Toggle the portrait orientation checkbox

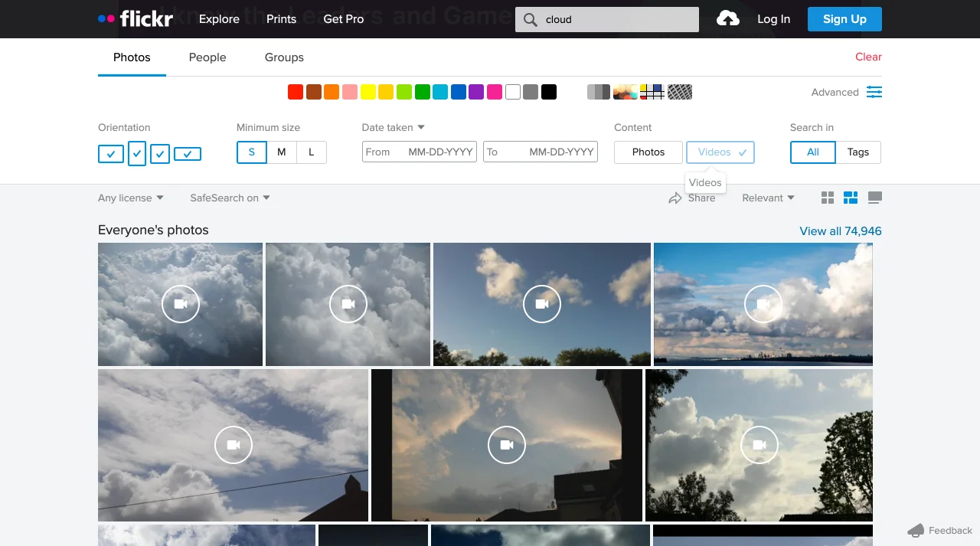[137, 154]
